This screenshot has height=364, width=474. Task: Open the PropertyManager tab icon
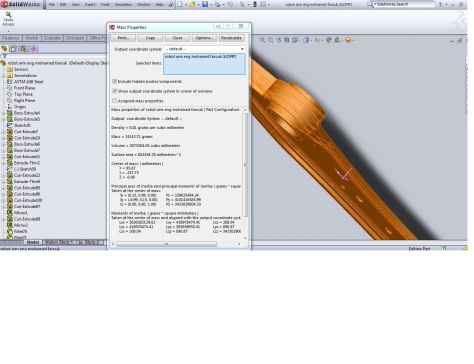[14, 49]
